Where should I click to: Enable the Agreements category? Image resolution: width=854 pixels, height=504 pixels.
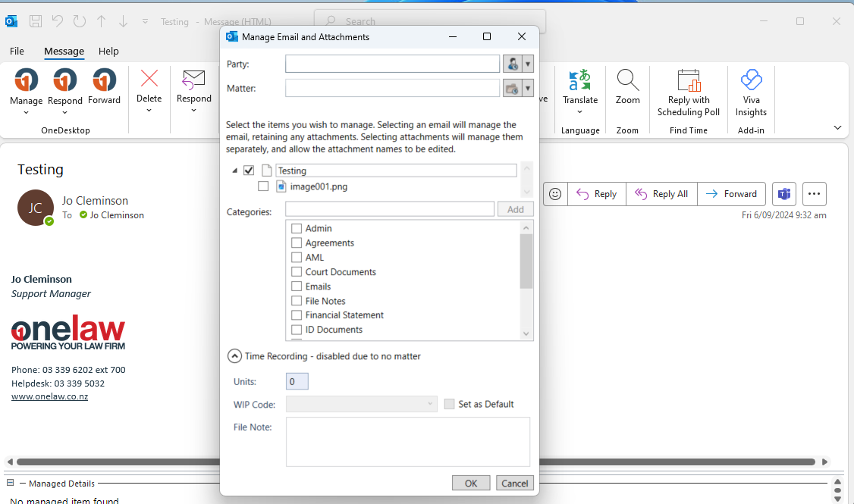297,243
